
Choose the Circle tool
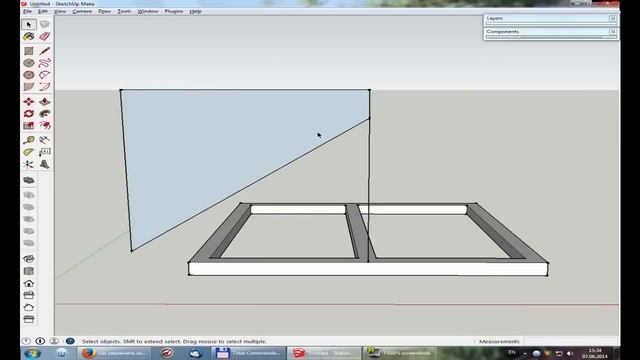(x=29, y=63)
